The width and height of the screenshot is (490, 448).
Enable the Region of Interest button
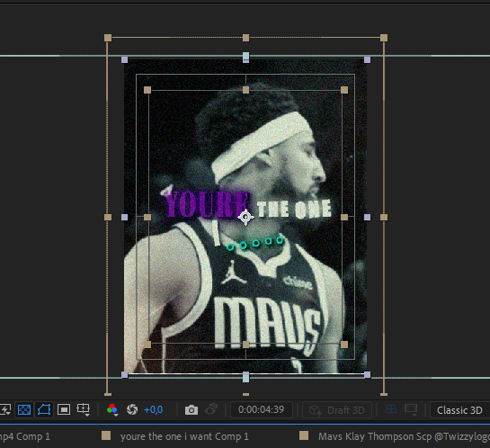pyautogui.click(x=64, y=409)
